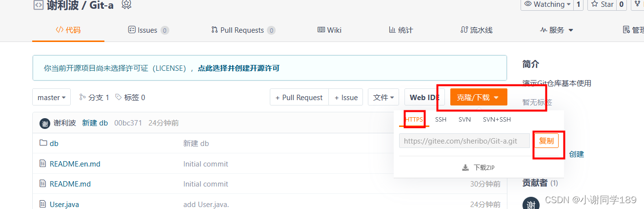Open User.java file

(x=64, y=204)
